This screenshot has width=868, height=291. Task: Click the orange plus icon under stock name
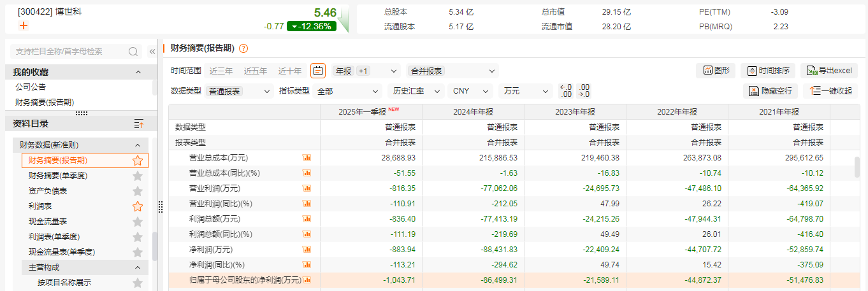pos(24,26)
